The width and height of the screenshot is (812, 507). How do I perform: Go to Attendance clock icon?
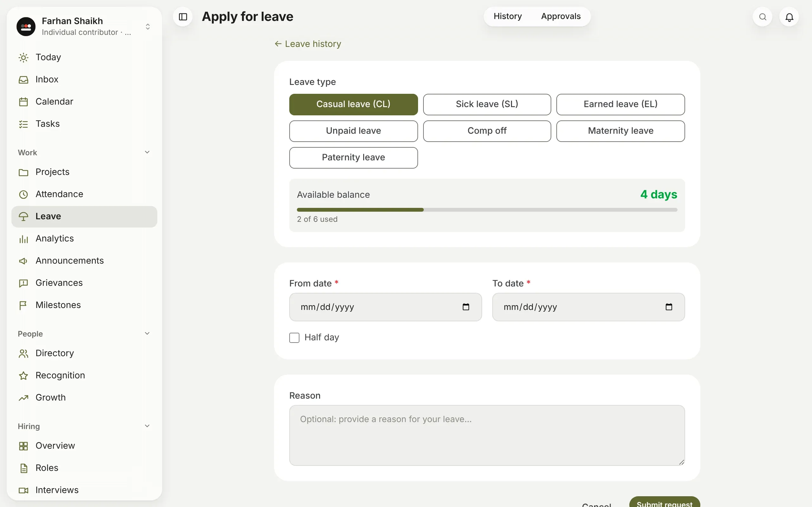click(x=23, y=194)
